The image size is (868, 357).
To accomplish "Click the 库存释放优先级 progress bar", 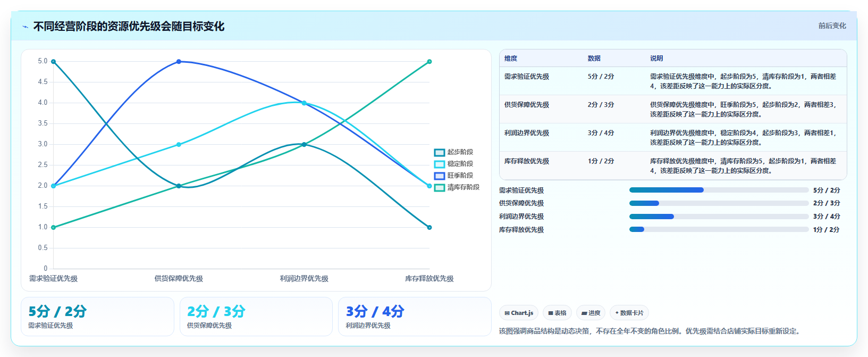I will tap(719, 229).
